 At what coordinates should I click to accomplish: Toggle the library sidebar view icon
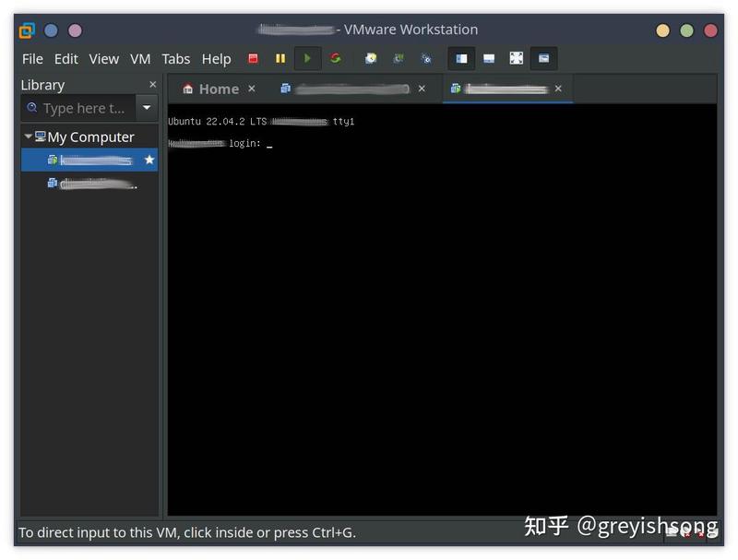(x=461, y=58)
